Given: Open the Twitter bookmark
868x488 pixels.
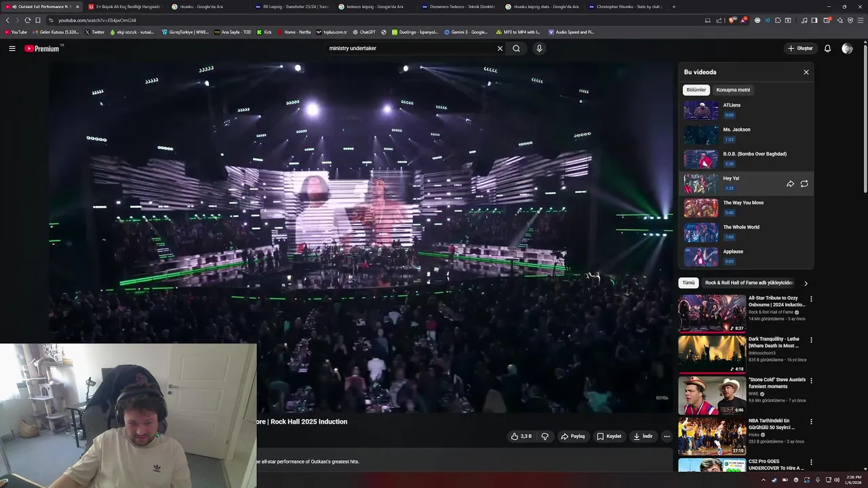Looking at the screenshot, I should point(95,32).
